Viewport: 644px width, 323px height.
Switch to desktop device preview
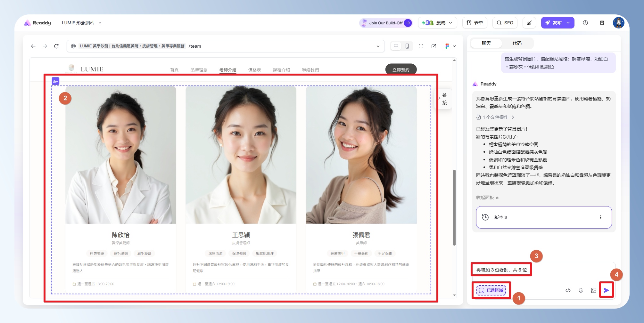point(396,46)
